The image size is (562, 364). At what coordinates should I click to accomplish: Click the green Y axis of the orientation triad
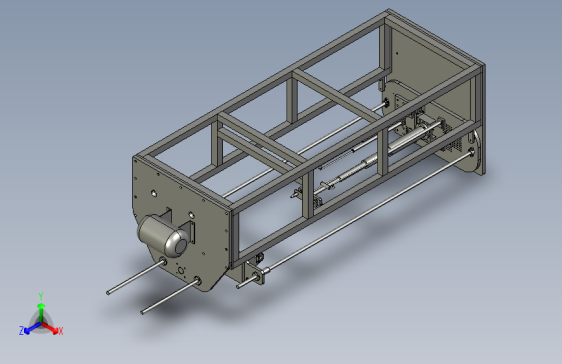coord(41,312)
